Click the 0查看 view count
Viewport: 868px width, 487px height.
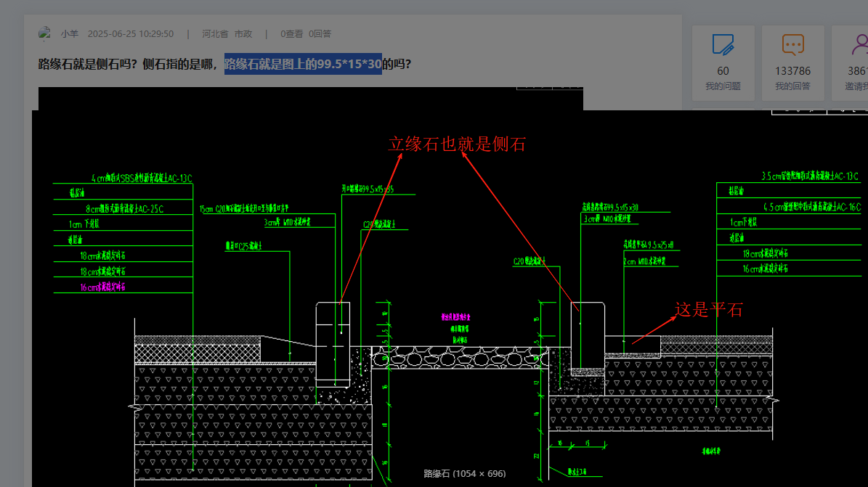tap(292, 34)
